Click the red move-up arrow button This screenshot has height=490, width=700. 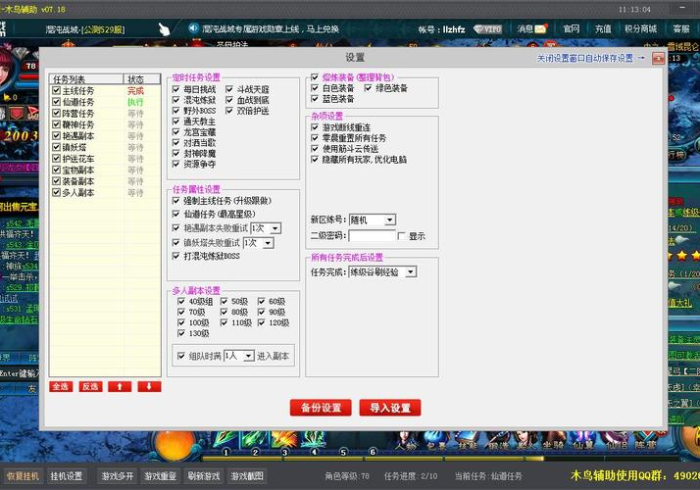coord(119,386)
